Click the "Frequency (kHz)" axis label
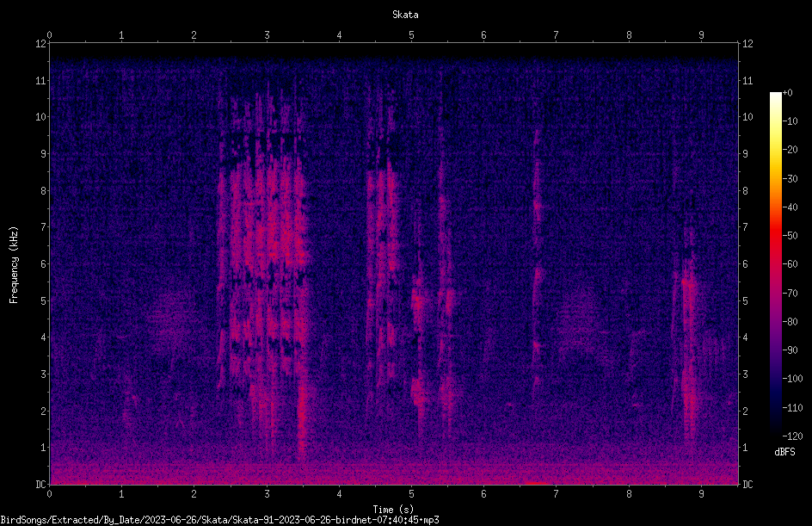Screen dimensions: 812x526 coord(14,265)
